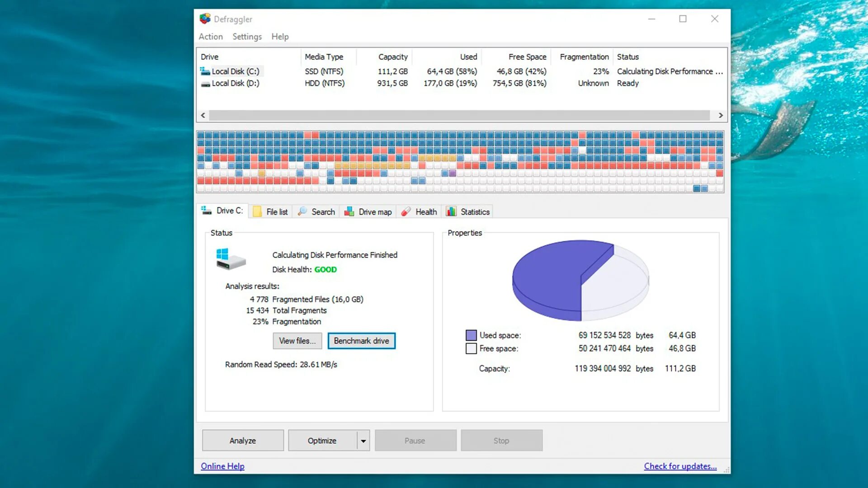Click the Search magnifier icon

click(x=302, y=211)
